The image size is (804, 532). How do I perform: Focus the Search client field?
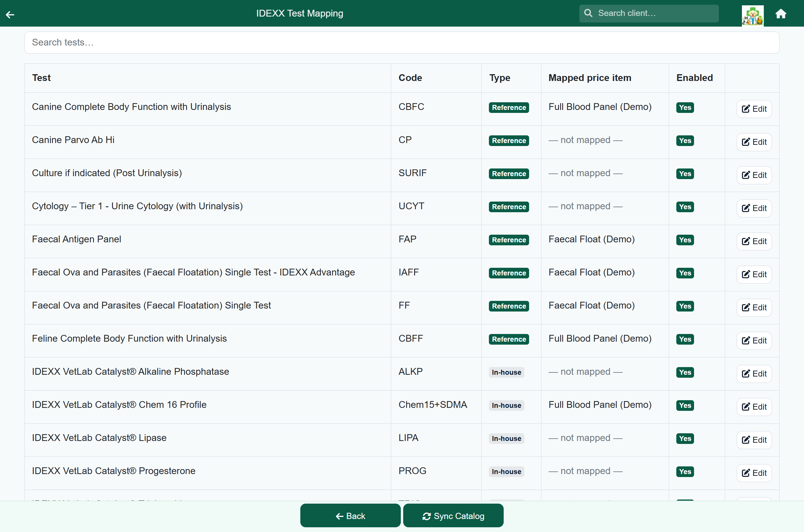pyautogui.click(x=649, y=13)
